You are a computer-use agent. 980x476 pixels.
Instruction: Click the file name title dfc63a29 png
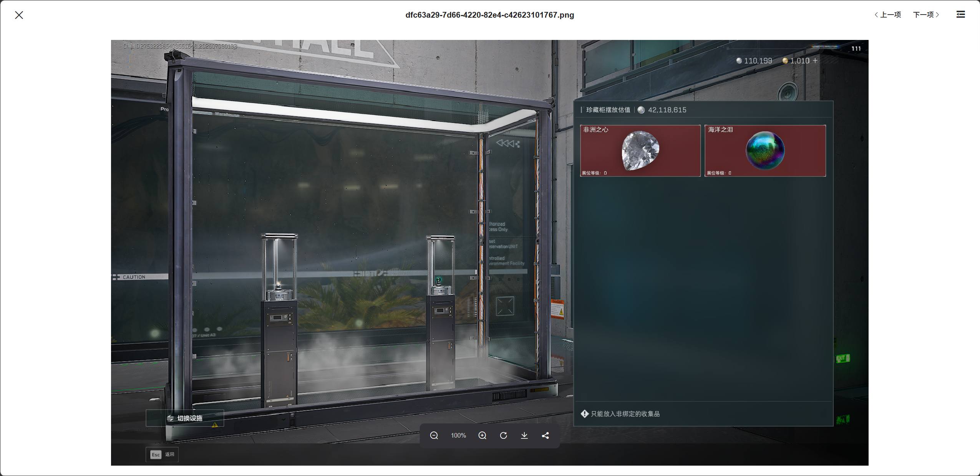[490, 15]
